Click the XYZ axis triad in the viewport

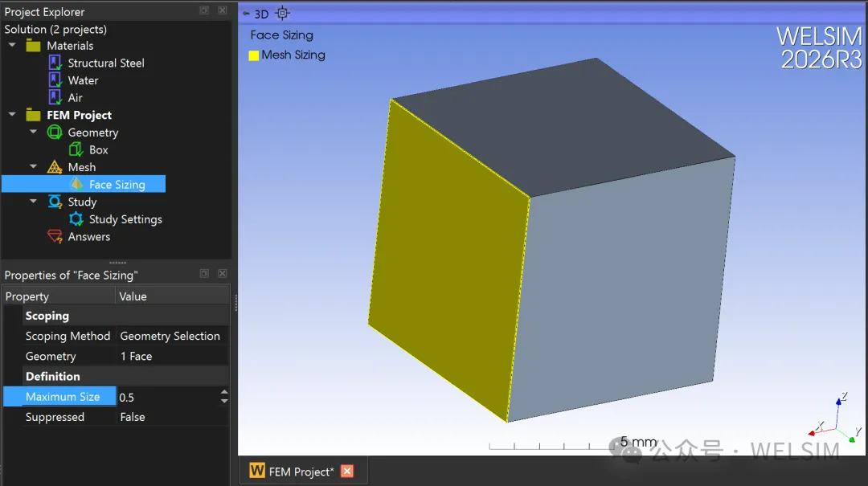click(835, 419)
